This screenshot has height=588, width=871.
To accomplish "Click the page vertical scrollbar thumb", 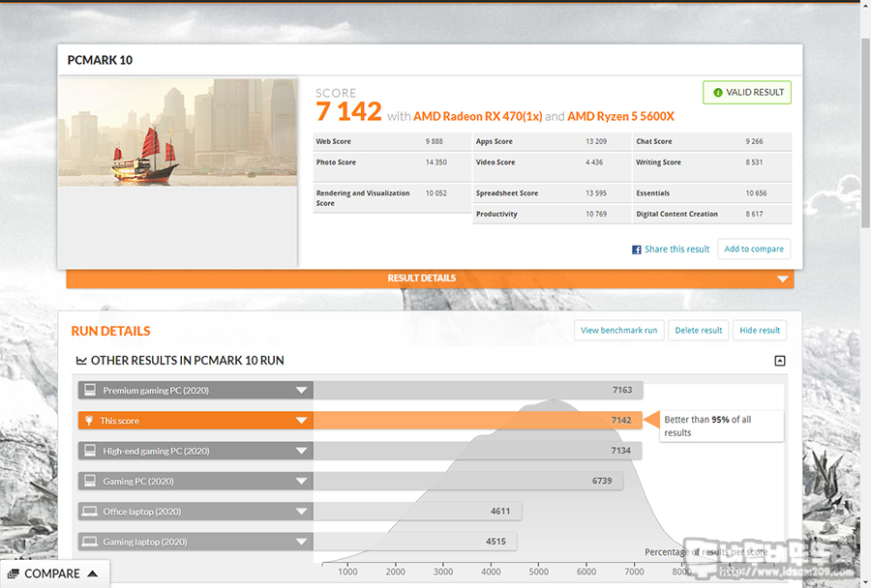I will point(865,133).
